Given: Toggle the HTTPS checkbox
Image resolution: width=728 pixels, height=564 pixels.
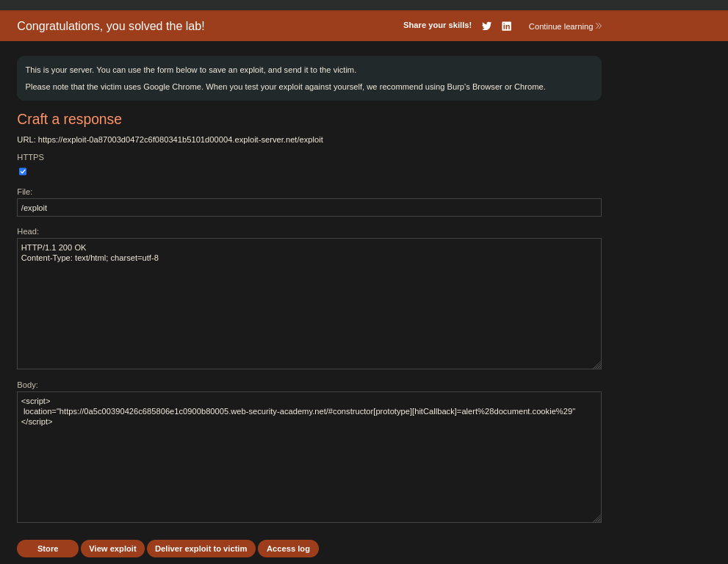Looking at the screenshot, I should 23,171.
